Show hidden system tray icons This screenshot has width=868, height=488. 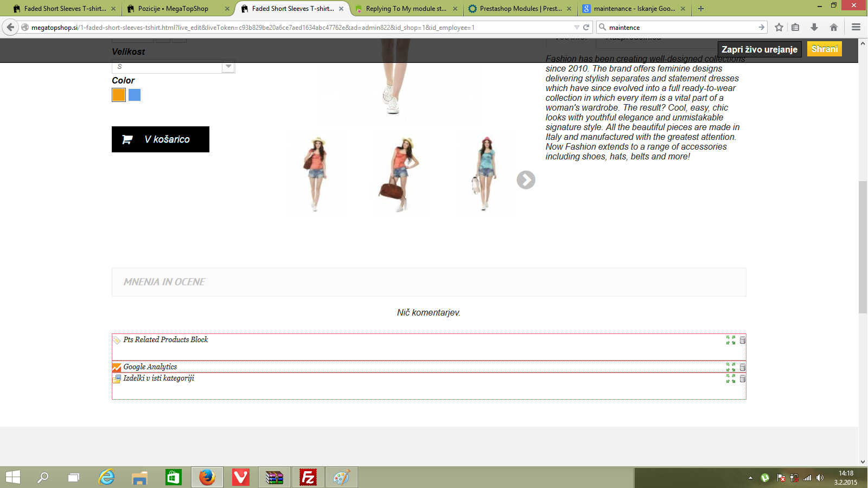tap(750, 478)
